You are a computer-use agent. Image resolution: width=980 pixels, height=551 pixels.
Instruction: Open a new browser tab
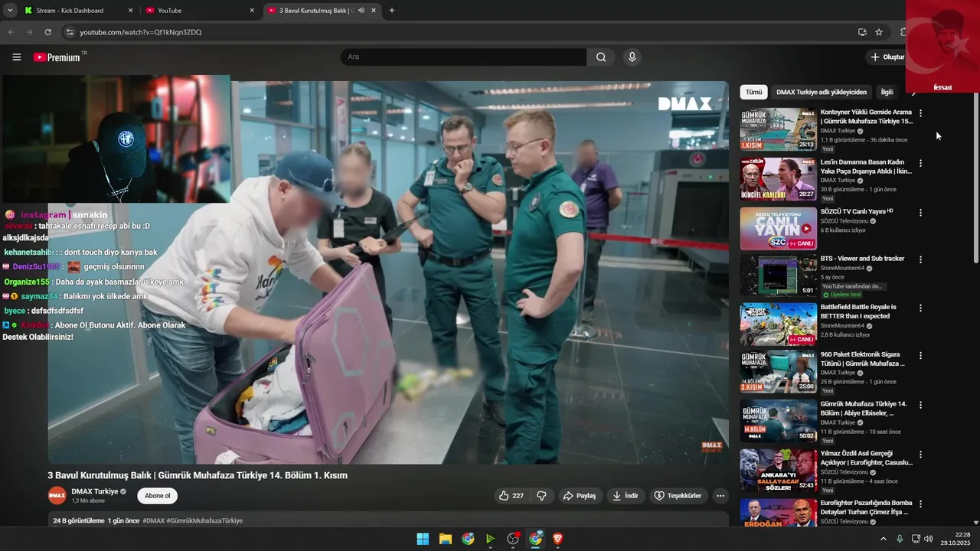click(392, 11)
